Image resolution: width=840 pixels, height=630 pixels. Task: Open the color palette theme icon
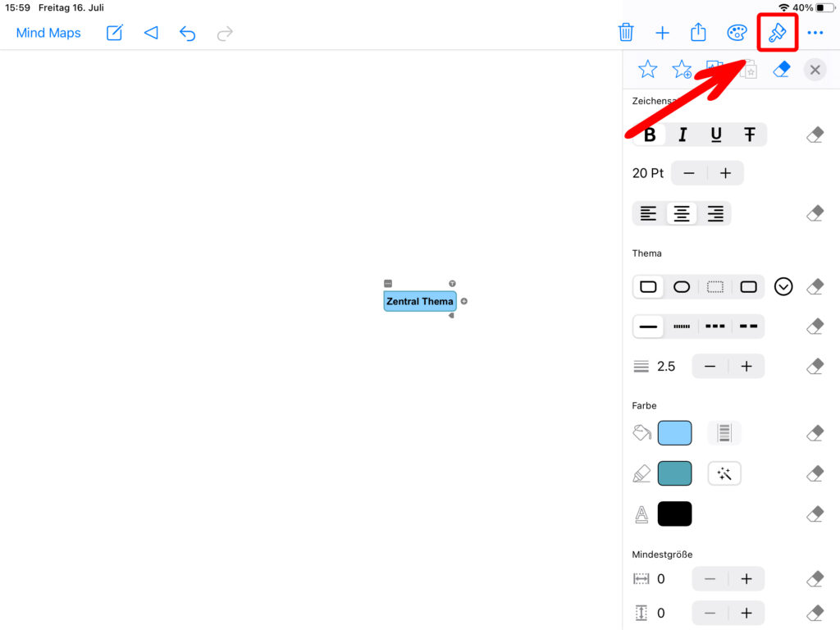[x=737, y=33]
